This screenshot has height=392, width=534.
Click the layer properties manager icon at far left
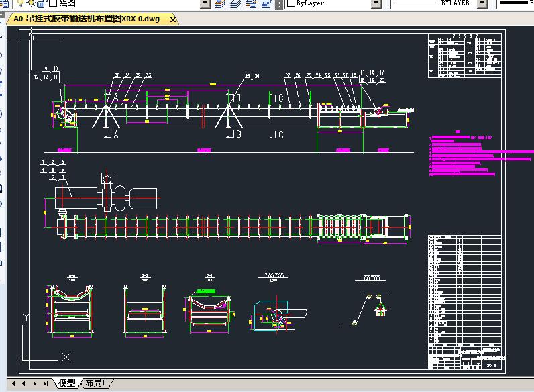click(x=5, y=3)
